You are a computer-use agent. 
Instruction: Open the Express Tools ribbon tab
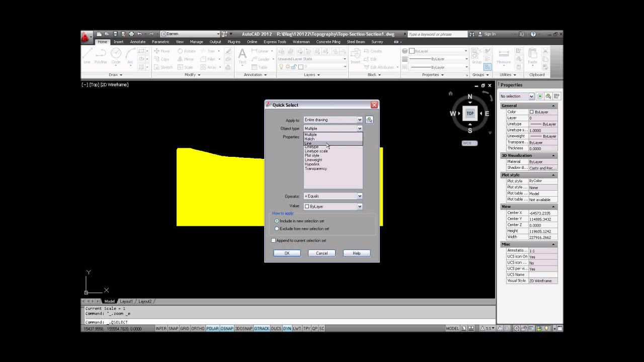[275, 42]
